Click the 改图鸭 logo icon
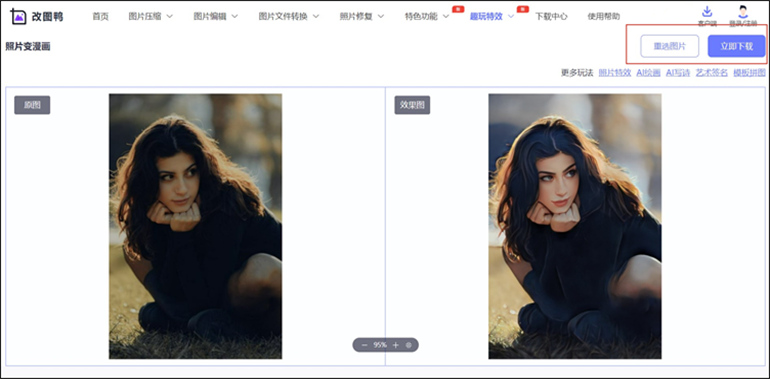The height and width of the screenshot is (379, 770). pos(18,16)
